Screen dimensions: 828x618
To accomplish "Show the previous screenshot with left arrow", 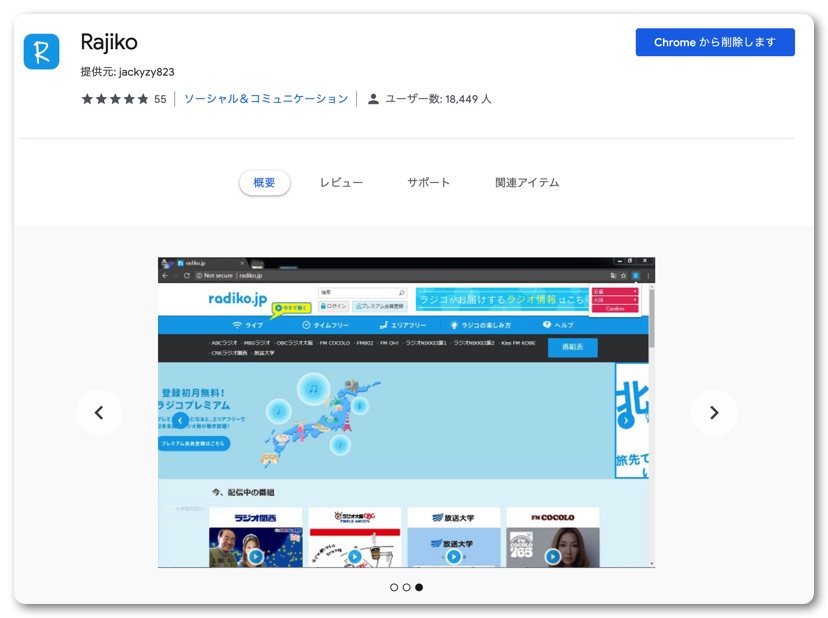I will (99, 412).
